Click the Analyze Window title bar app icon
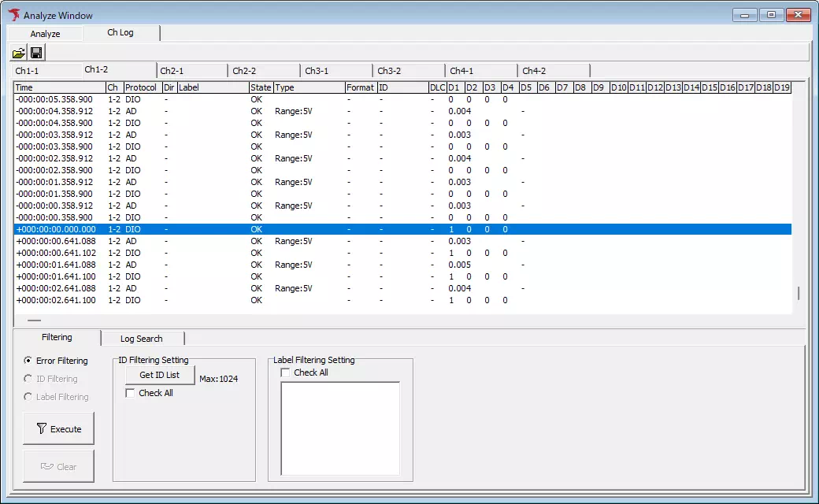 pyautogui.click(x=14, y=15)
